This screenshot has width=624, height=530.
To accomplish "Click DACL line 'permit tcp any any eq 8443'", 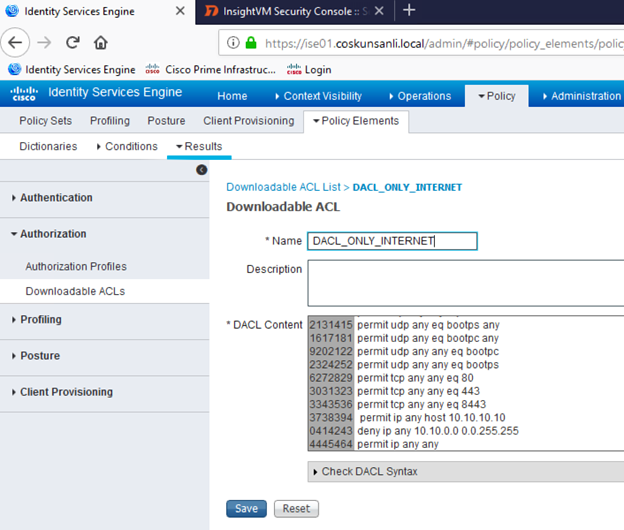I will 421,404.
